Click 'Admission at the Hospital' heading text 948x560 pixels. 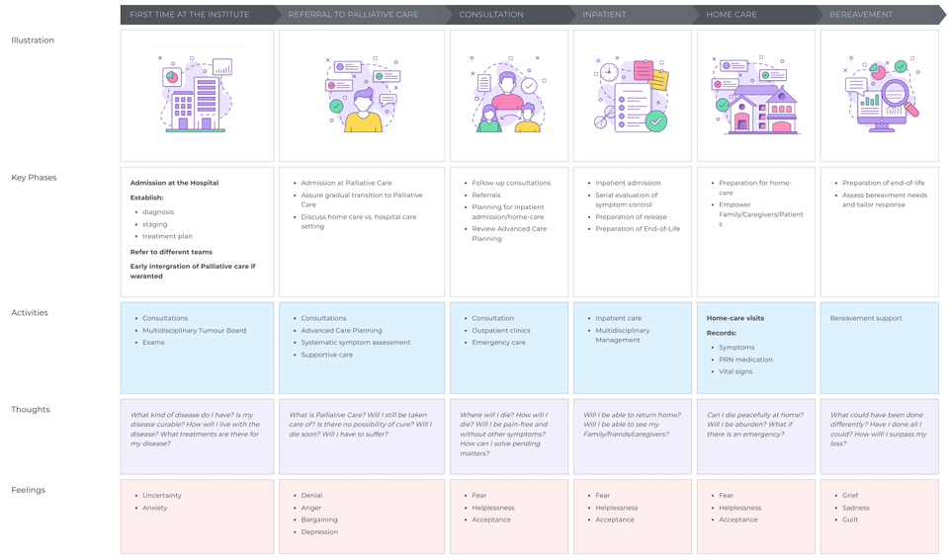click(x=174, y=183)
